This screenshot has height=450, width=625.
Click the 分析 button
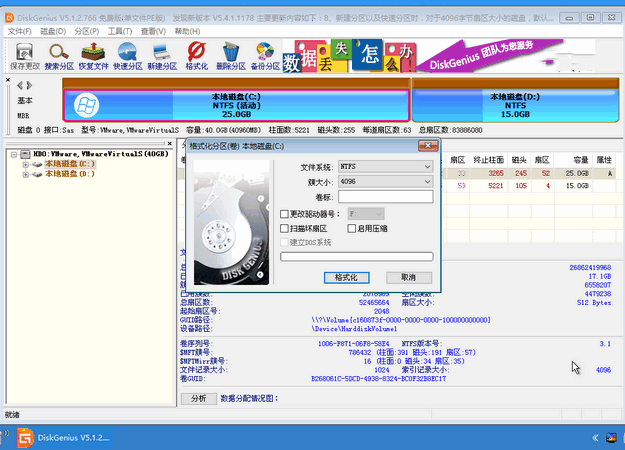click(x=199, y=399)
